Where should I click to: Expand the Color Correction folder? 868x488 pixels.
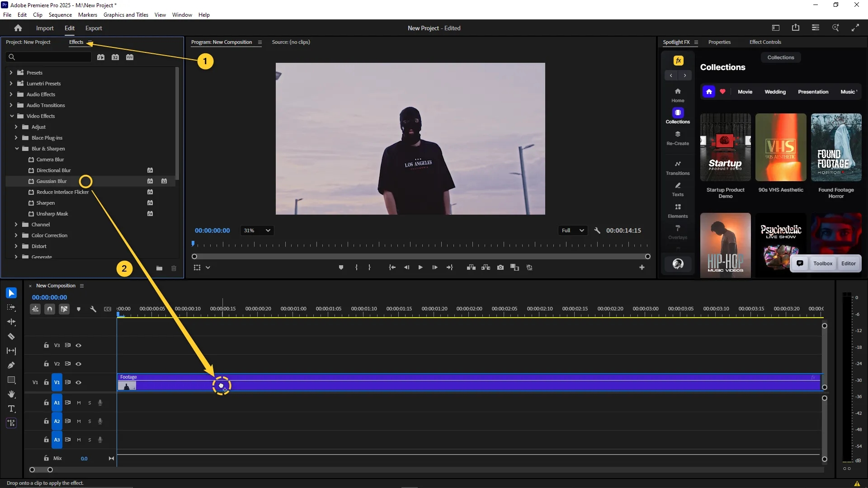(x=16, y=235)
